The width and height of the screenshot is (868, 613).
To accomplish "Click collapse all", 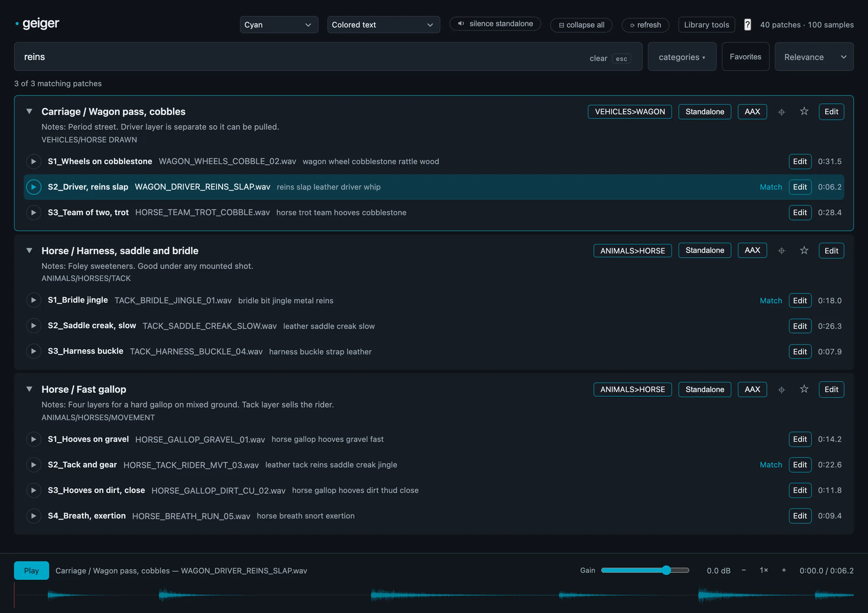I will point(581,25).
